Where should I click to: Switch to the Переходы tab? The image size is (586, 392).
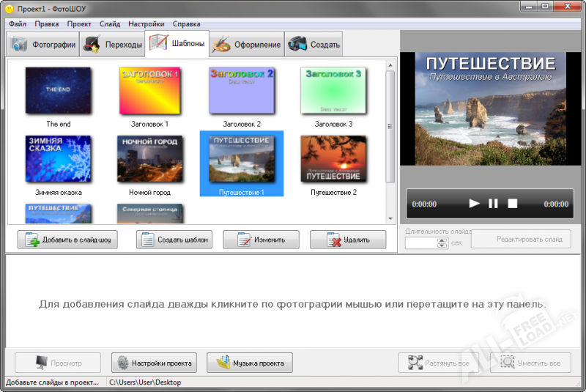[x=113, y=45]
